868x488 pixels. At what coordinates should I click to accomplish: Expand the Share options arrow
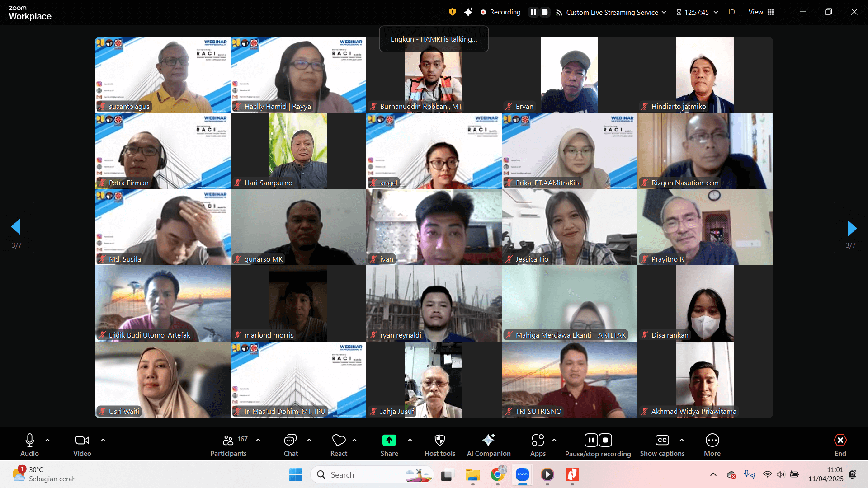410,440
